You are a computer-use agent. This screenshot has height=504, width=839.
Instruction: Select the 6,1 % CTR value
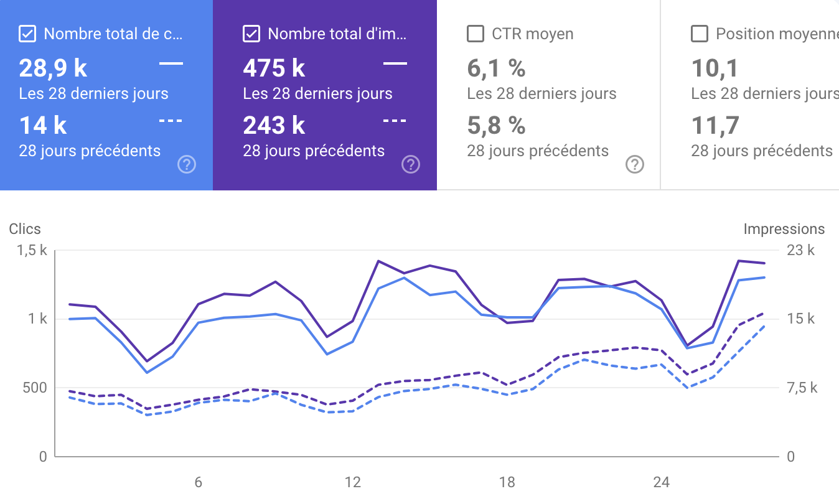coord(496,68)
